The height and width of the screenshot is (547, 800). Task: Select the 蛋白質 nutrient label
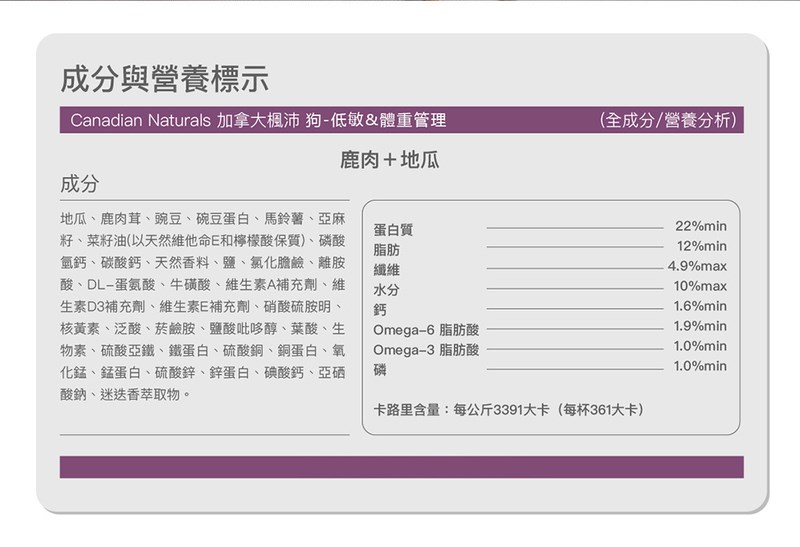click(393, 229)
